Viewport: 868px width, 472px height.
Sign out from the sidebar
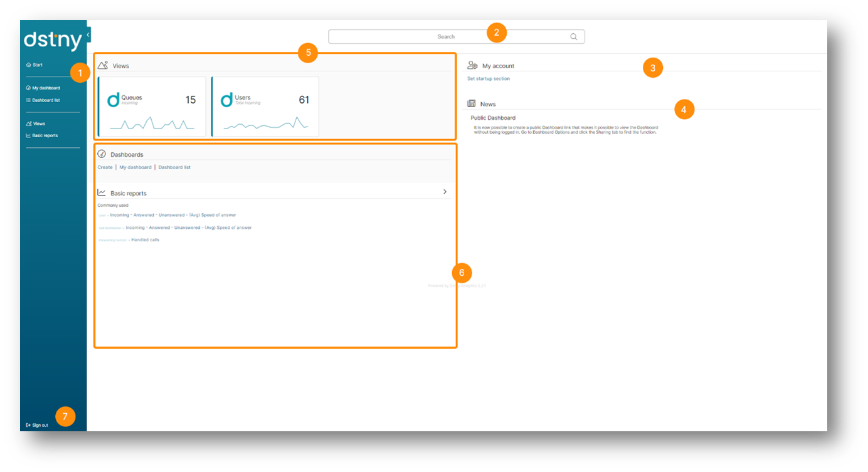point(37,425)
